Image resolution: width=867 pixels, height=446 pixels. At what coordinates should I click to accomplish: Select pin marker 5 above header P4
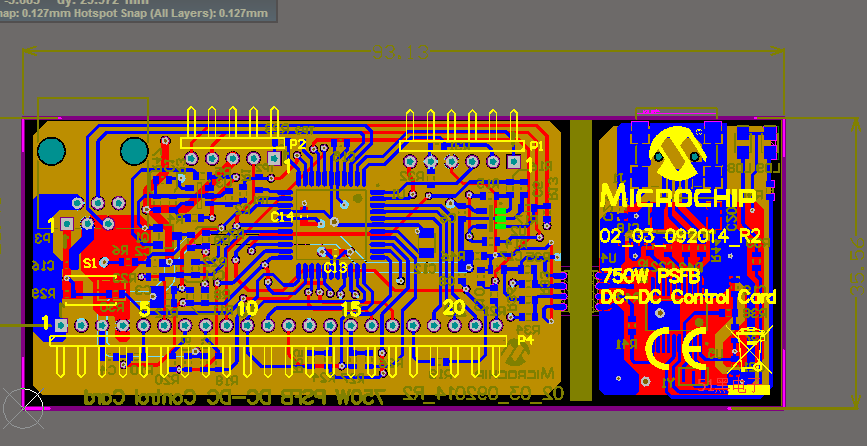(x=144, y=308)
